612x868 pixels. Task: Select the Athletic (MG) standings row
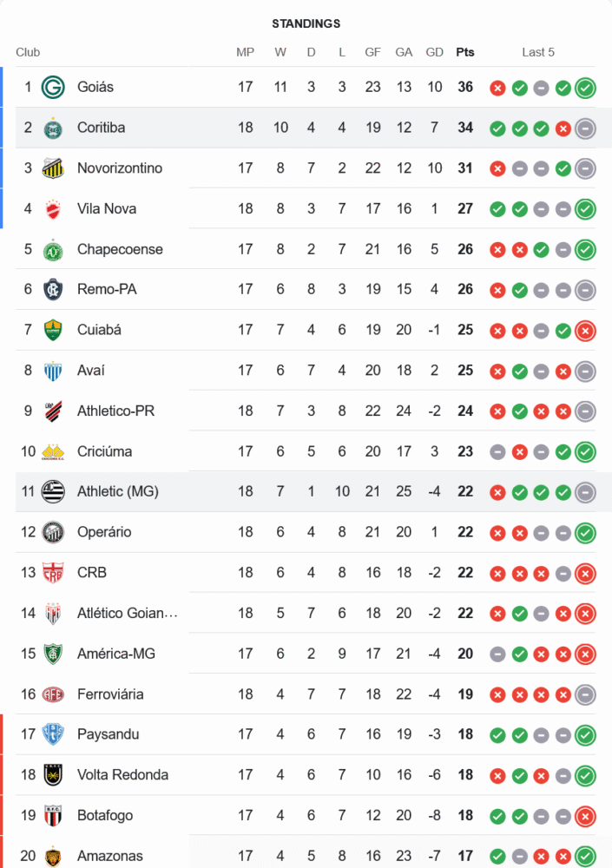[x=304, y=491]
